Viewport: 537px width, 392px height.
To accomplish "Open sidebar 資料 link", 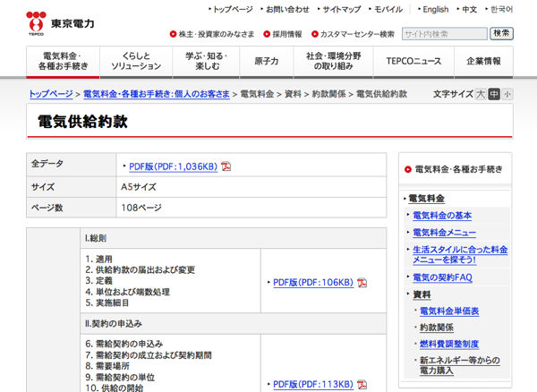I will coord(422,294).
